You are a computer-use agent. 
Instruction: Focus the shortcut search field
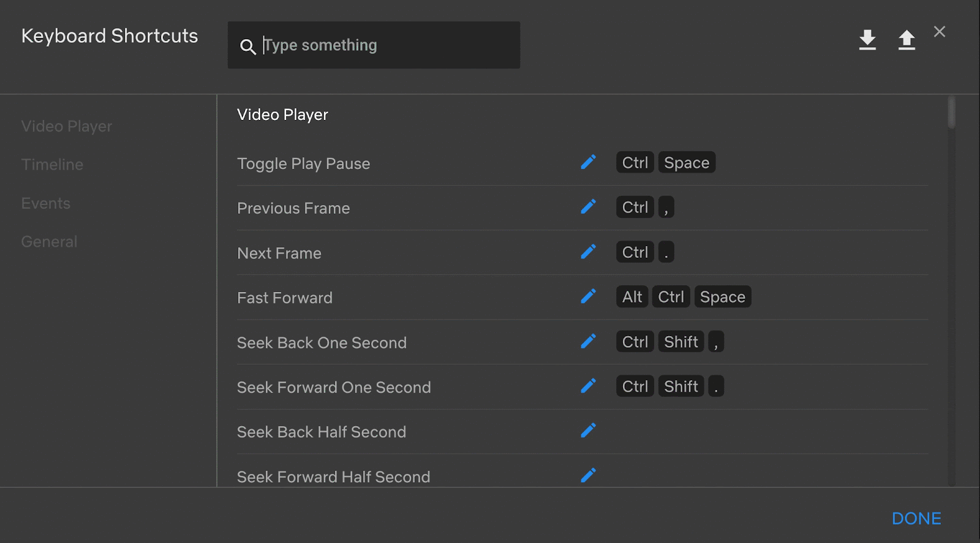coord(386,45)
